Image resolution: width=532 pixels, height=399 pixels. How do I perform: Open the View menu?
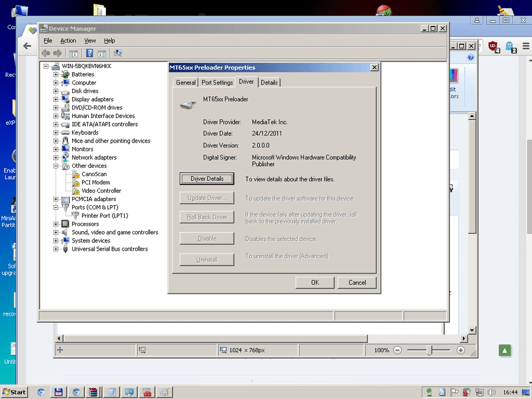90,41
